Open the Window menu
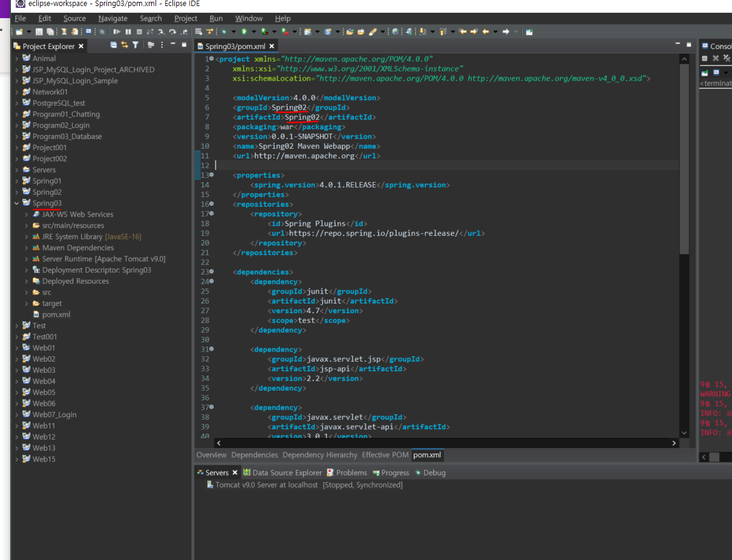 249,18
